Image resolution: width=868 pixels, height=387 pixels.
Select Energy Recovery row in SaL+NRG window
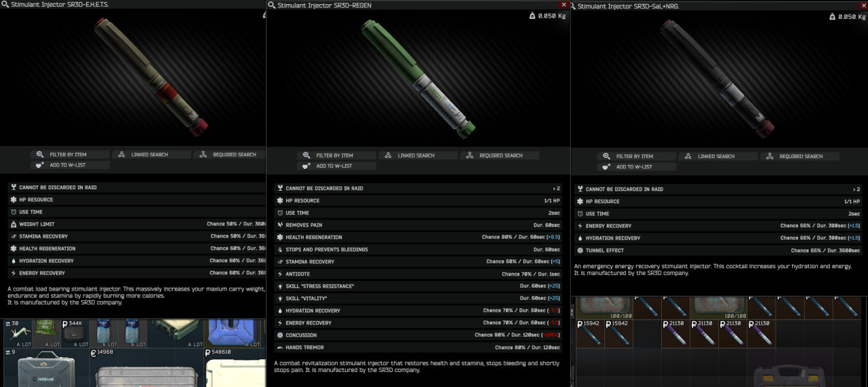718,225
